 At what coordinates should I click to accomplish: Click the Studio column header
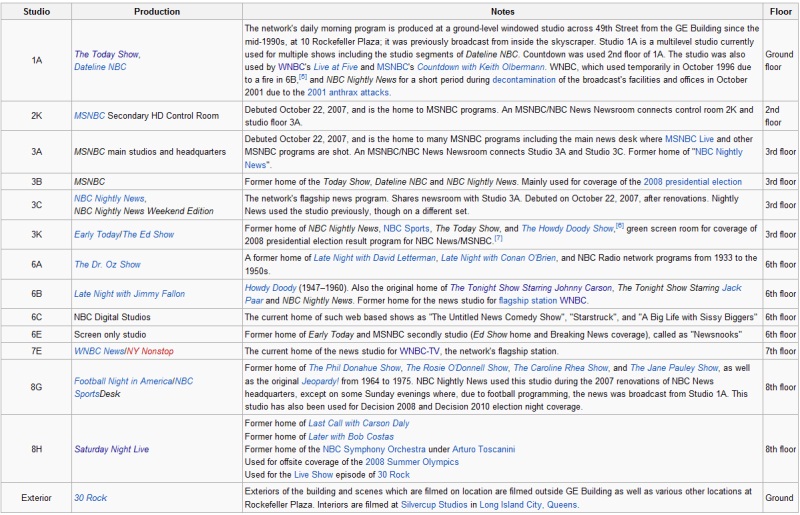pos(36,11)
